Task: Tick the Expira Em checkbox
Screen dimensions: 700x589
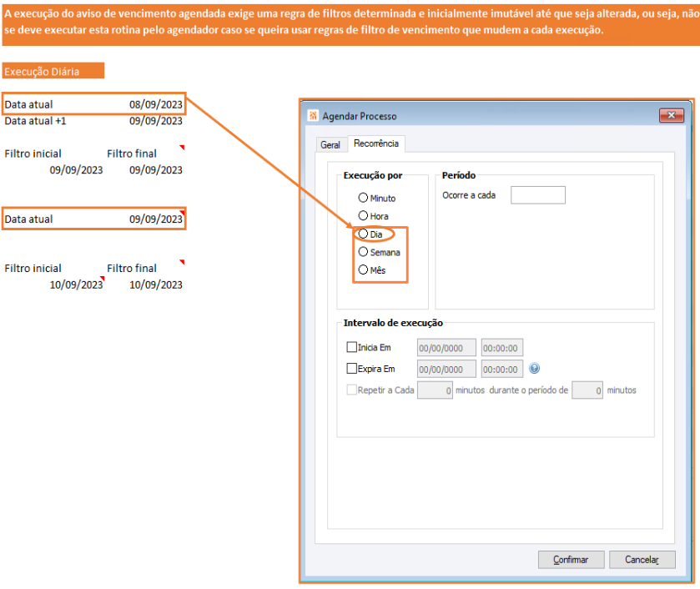Action: click(352, 369)
